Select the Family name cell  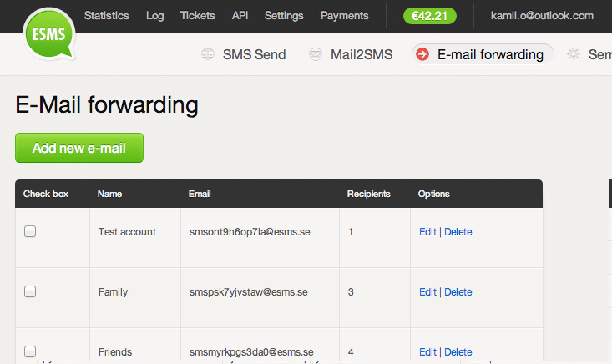114,292
